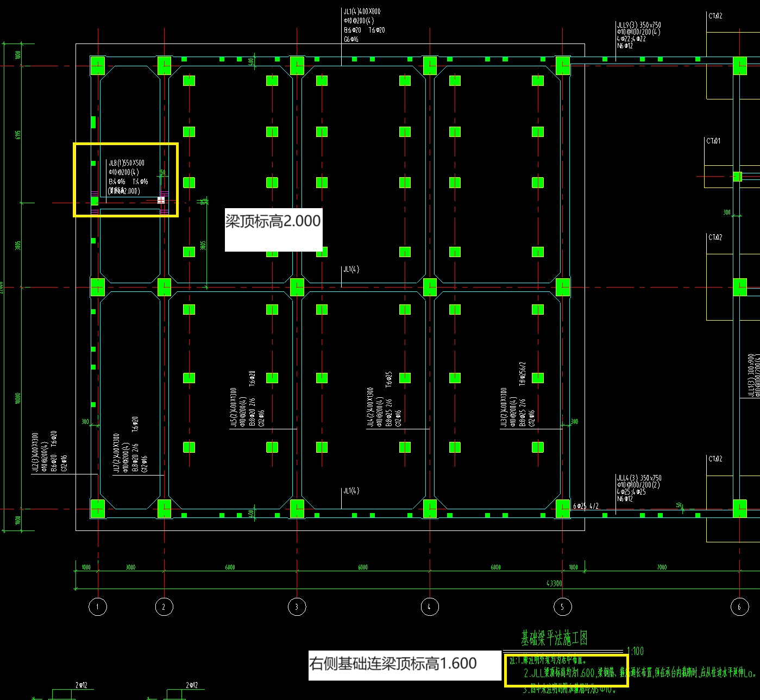Screen dimensions: 760x700
Task: Click the rotated JL3(2) beam annotation
Action: [504, 408]
